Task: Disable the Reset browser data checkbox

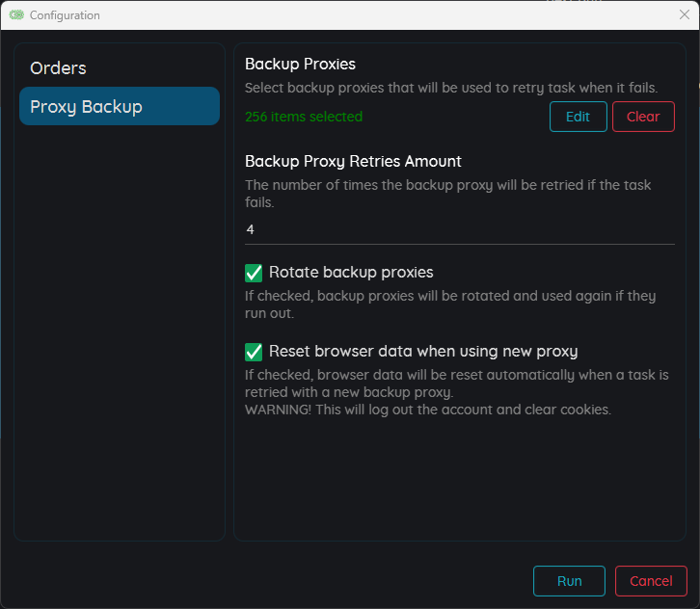Action: coord(254,352)
